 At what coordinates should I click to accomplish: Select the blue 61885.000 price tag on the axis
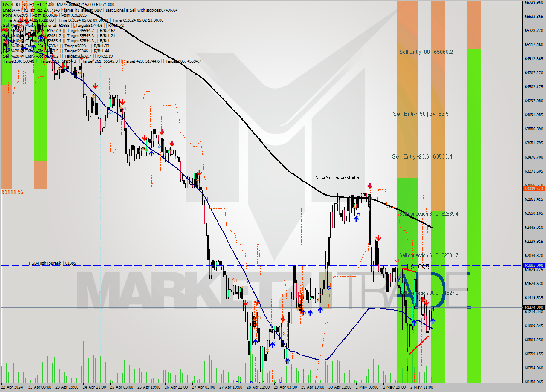(x=533, y=265)
